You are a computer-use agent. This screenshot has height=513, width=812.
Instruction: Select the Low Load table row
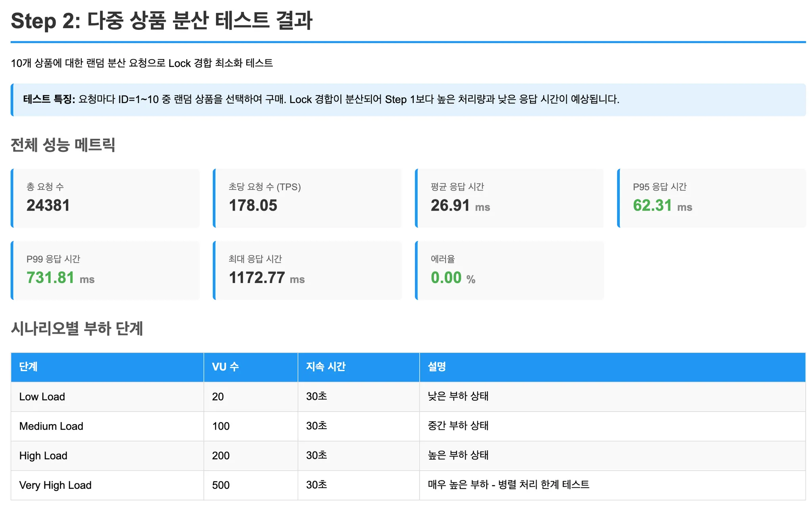click(x=408, y=396)
